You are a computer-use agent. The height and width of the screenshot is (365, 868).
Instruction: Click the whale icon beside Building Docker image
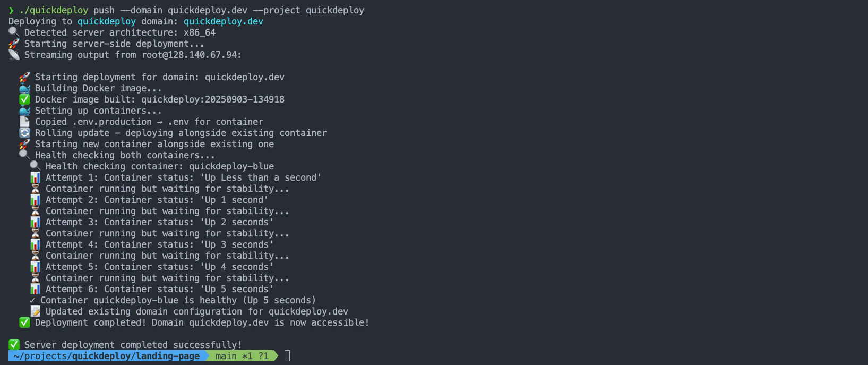pos(24,88)
